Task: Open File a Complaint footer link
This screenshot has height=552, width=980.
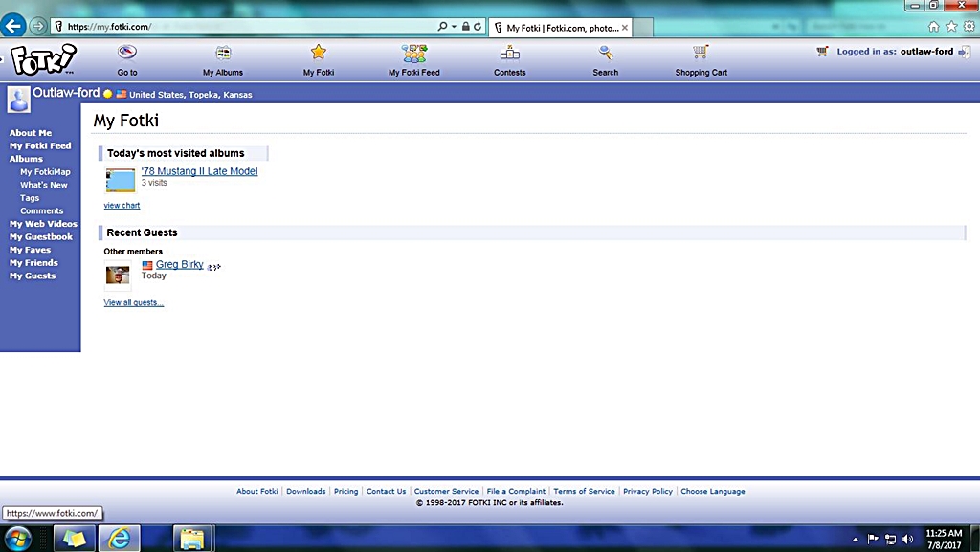Action: [x=516, y=492]
